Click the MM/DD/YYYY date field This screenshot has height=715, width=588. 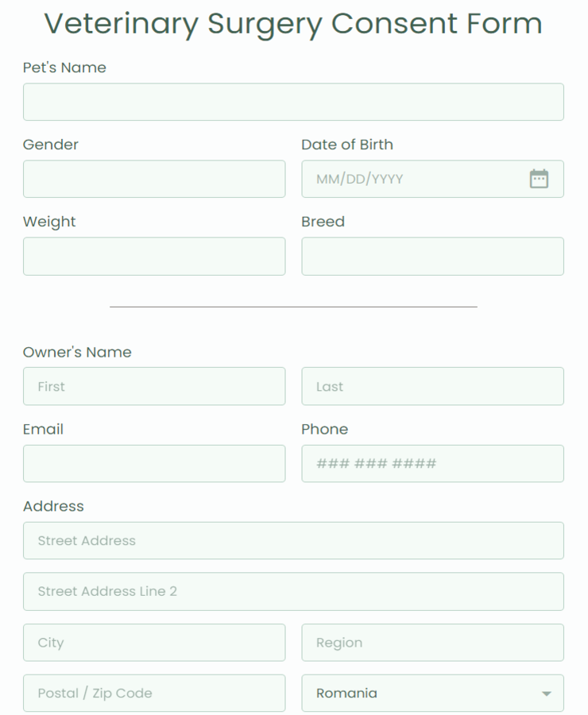(x=432, y=179)
